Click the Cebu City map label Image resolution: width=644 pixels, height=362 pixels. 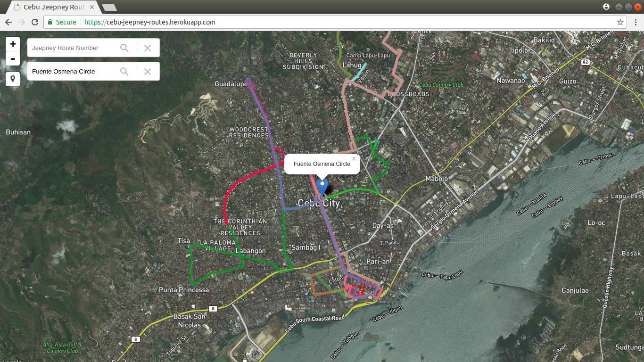(319, 203)
